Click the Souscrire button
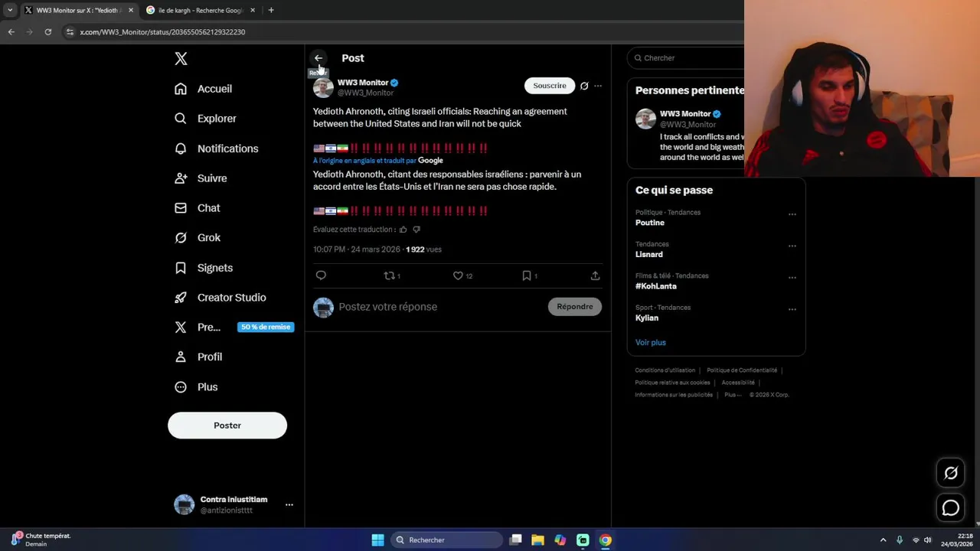980x551 pixels. tap(550, 86)
